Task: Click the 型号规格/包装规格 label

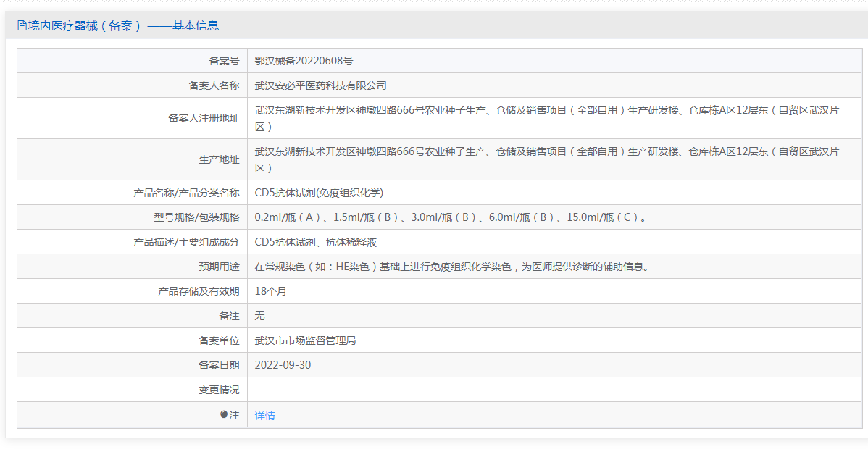Action: coord(196,217)
